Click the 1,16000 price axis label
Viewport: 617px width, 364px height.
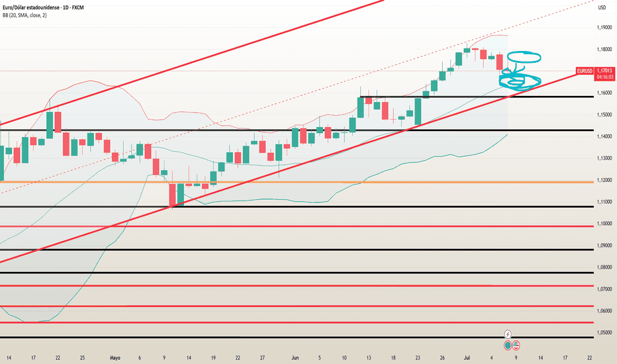pyautogui.click(x=604, y=93)
